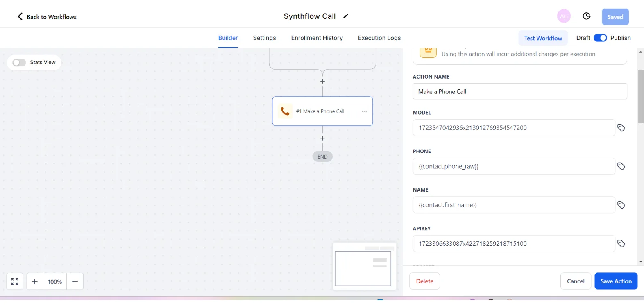This screenshot has width=644, height=306.
Task: Focus the APIKEY input field
Action: click(x=514, y=244)
